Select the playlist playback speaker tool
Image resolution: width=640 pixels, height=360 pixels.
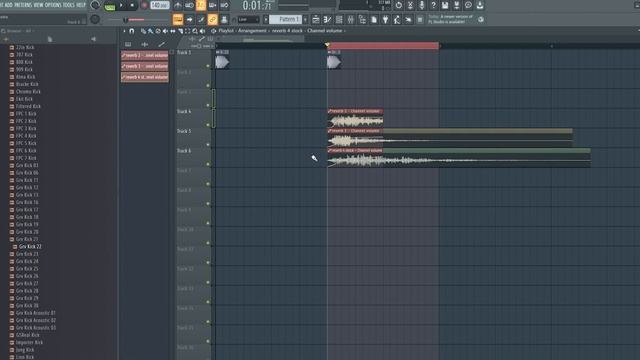point(202,31)
